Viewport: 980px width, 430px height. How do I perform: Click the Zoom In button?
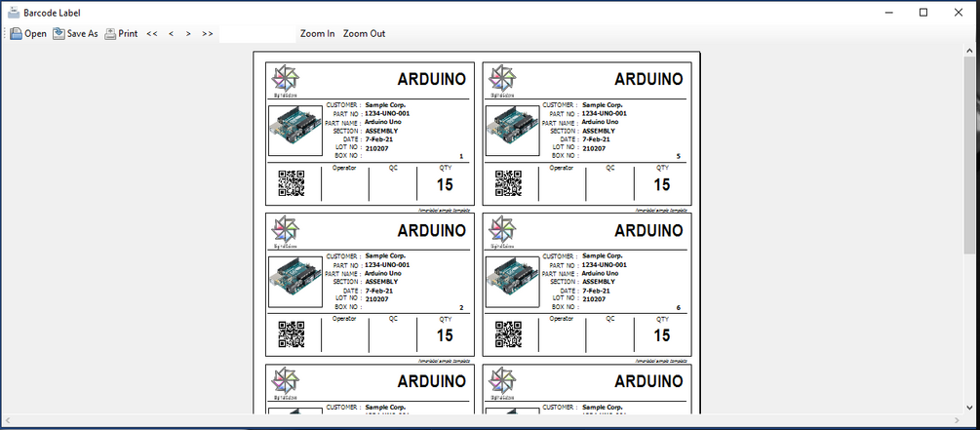(x=318, y=34)
